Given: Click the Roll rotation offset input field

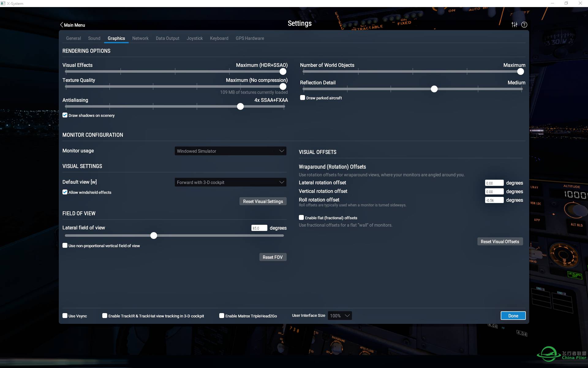Looking at the screenshot, I should coord(494,200).
